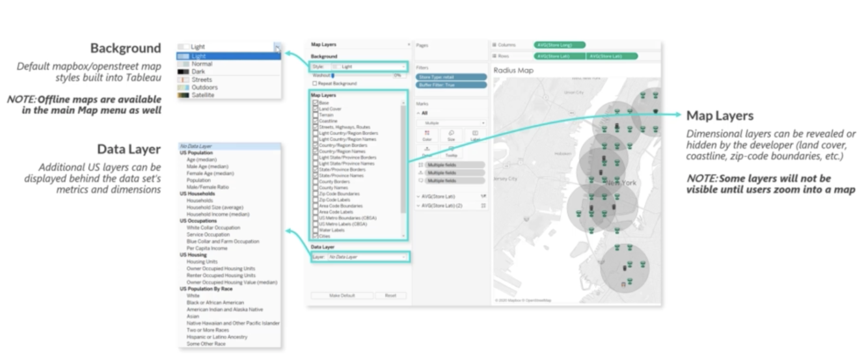
Task: Click the second AVG(Store Lati) rows pill
Action: click(612, 56)
